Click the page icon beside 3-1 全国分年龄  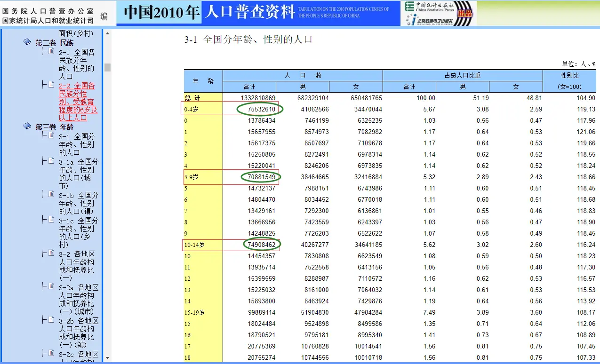coord(51,135)
